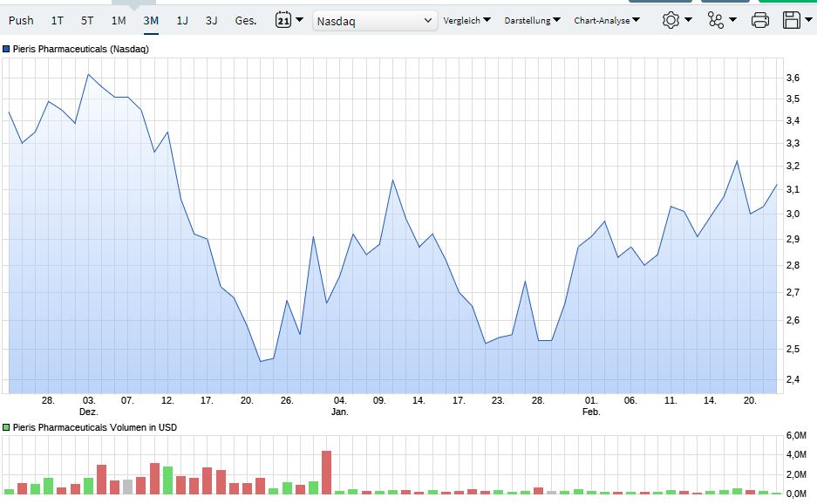Open the chart settings gear icon
817x504 pixels.
pos(671,19)
